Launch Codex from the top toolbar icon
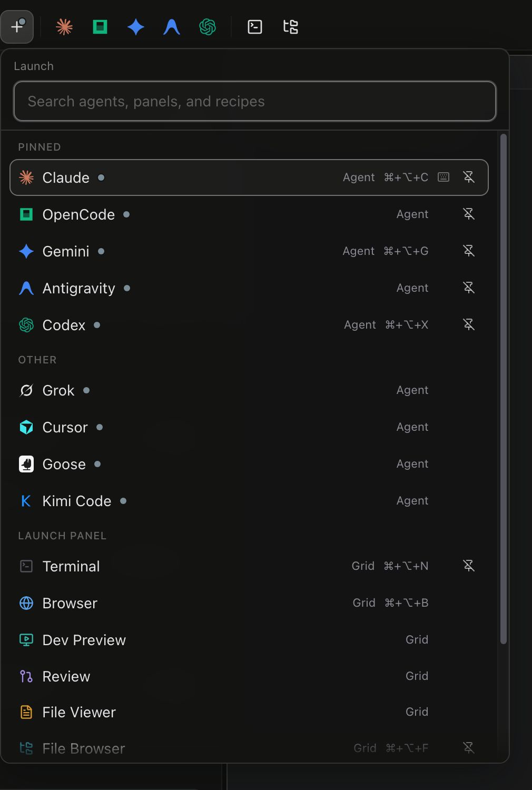This screenshot has width=532, height=790. pos(208,27)
